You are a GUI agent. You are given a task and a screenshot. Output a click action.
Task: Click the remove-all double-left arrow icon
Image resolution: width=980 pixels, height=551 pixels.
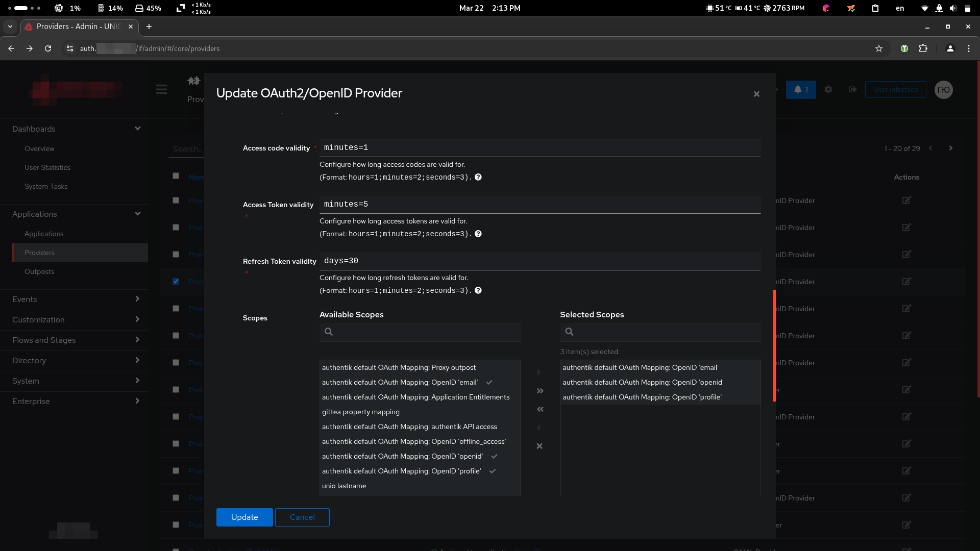point(540,409)
